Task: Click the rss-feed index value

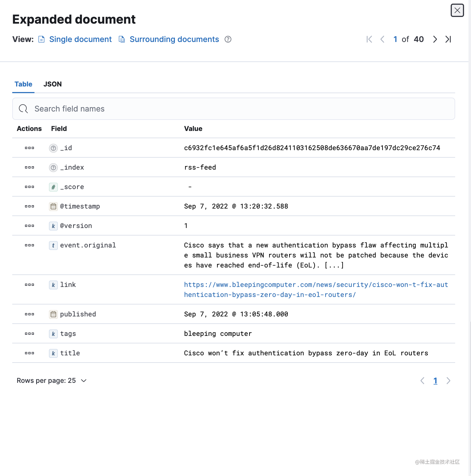Action: 200,167
